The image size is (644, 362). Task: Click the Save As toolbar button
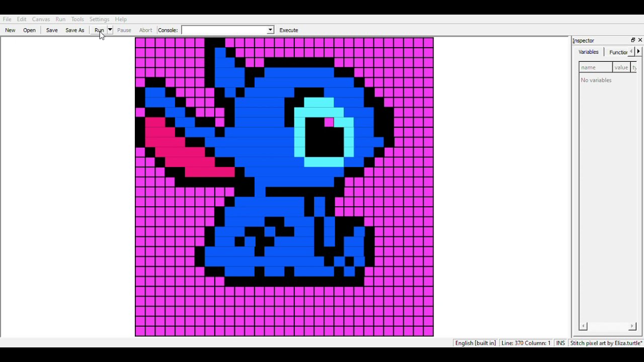75,30
